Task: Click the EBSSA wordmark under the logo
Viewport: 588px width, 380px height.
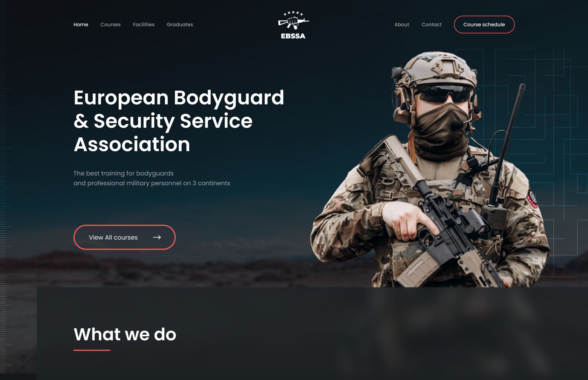Action: (293, 36)
